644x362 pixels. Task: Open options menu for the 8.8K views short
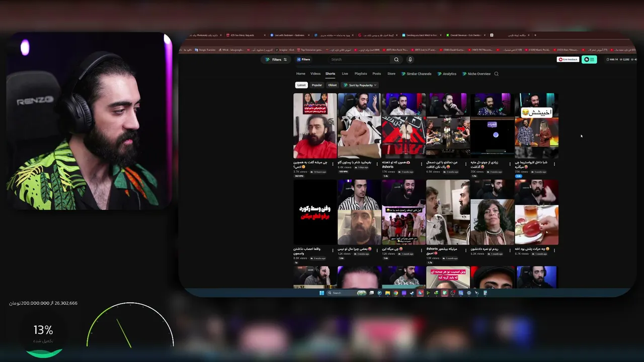point(333,250)
